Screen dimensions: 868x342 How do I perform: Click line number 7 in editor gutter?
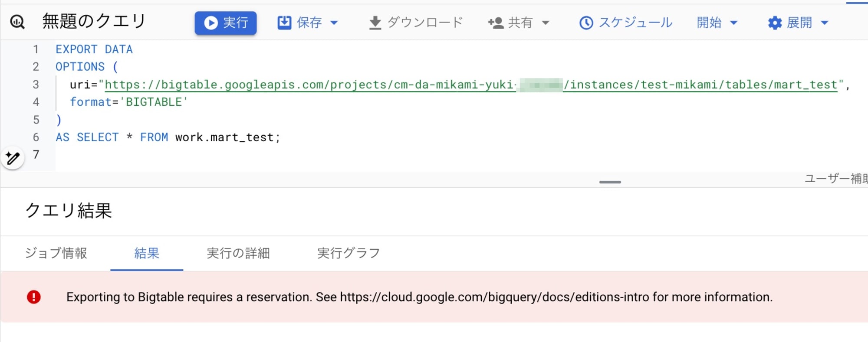click(36, 155)
